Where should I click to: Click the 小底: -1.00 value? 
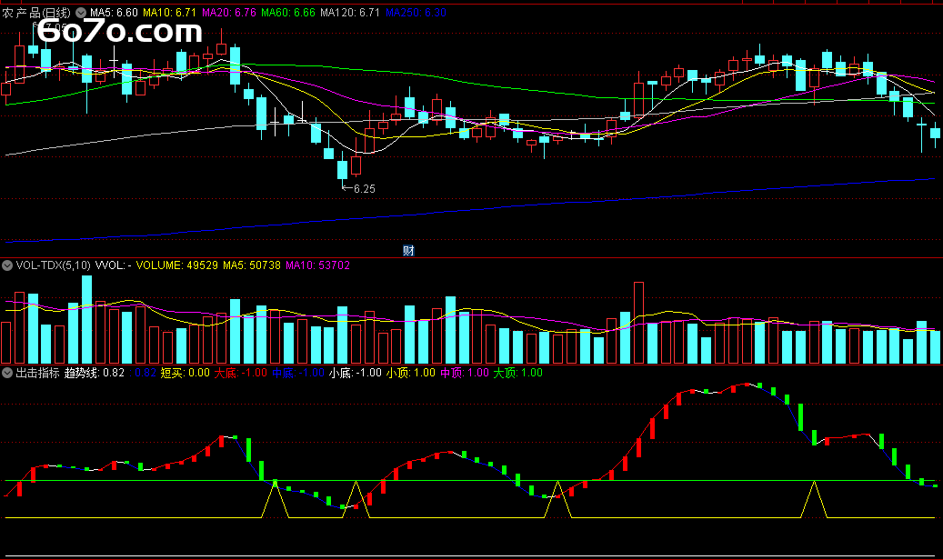coord(356,373)
